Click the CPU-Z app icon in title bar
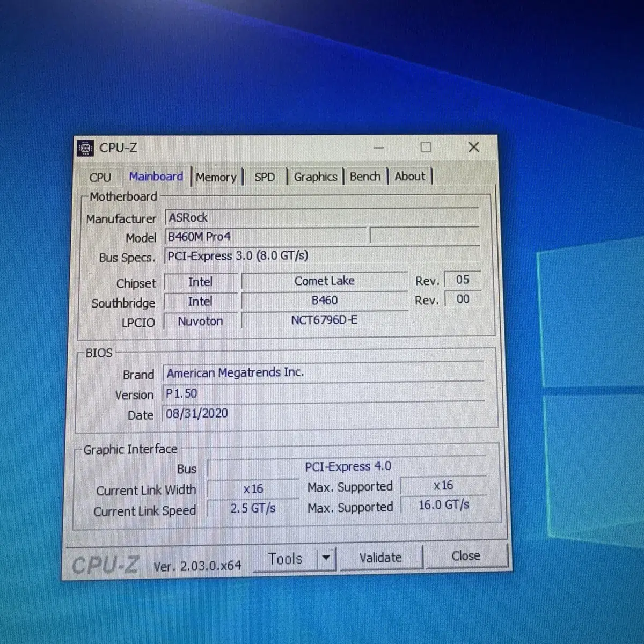 [85, 148]
